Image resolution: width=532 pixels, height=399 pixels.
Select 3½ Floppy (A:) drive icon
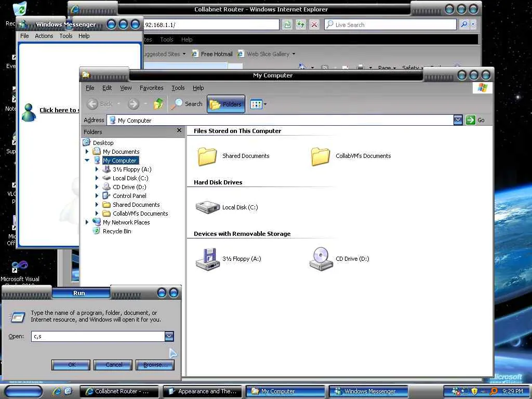pos(207,259)
